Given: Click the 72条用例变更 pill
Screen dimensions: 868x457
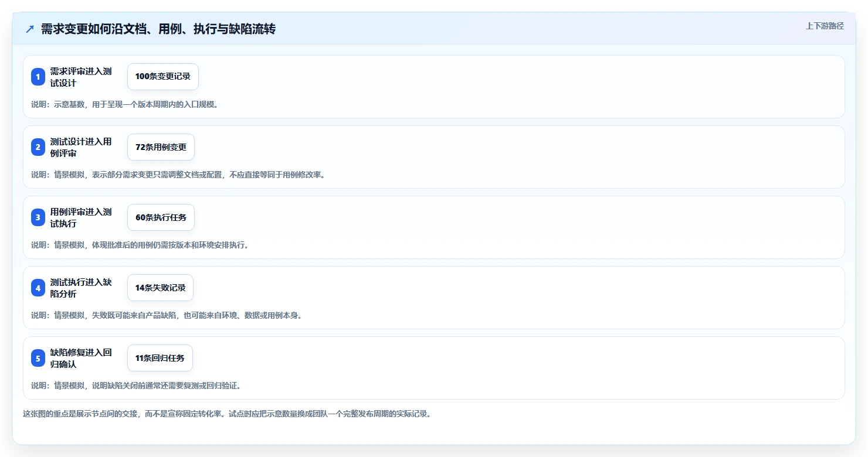Looking at the screenshot, I should [x=161, y=147].
